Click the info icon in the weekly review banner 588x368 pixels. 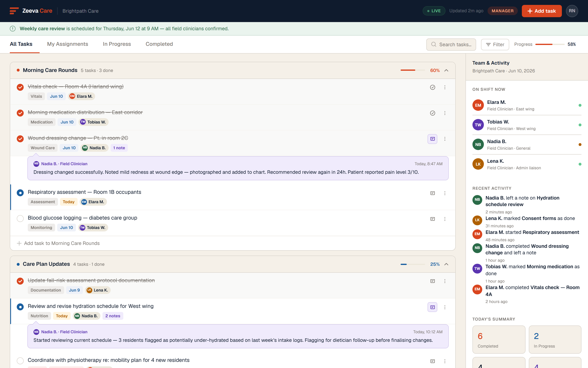tap(13, 29)
